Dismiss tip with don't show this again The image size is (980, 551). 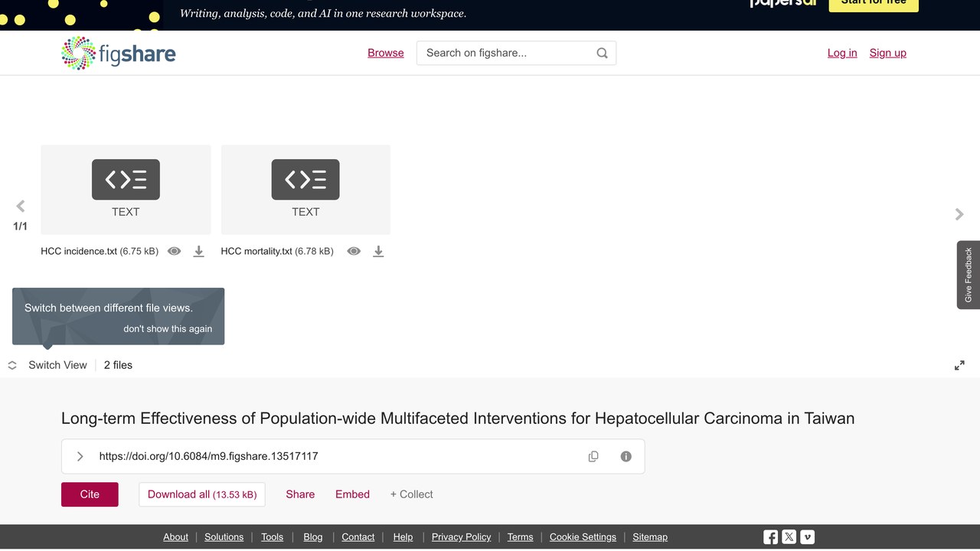pyautogui.click(x=168, y=329)
